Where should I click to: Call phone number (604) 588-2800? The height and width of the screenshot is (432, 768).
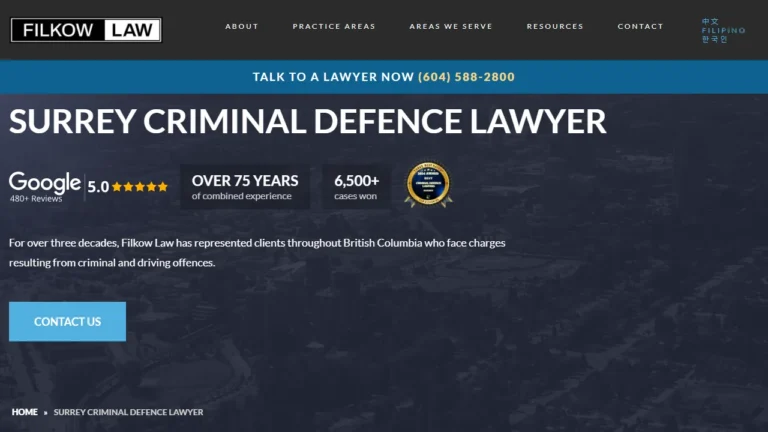click(466, 77)
